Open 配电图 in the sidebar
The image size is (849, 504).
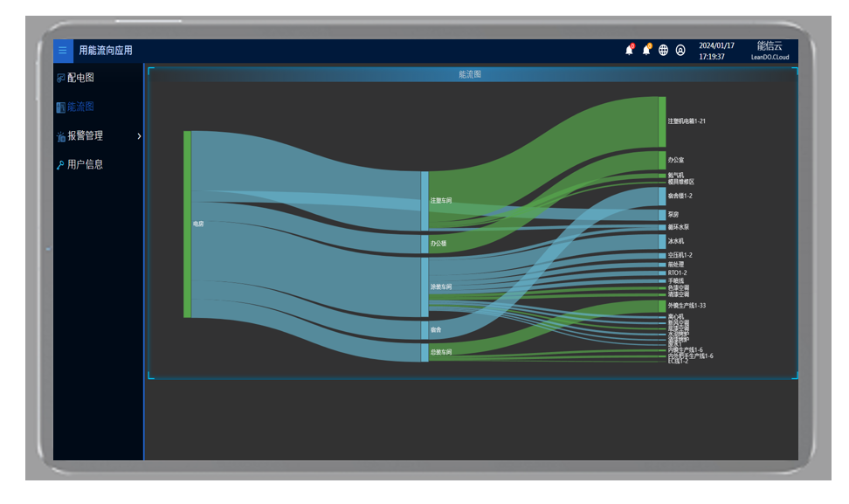point(80,78)
